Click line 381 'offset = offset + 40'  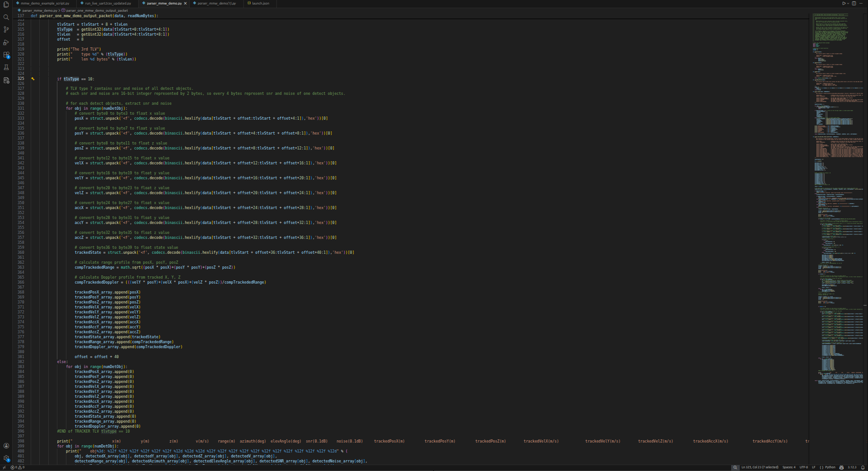[x=97, y=357]
